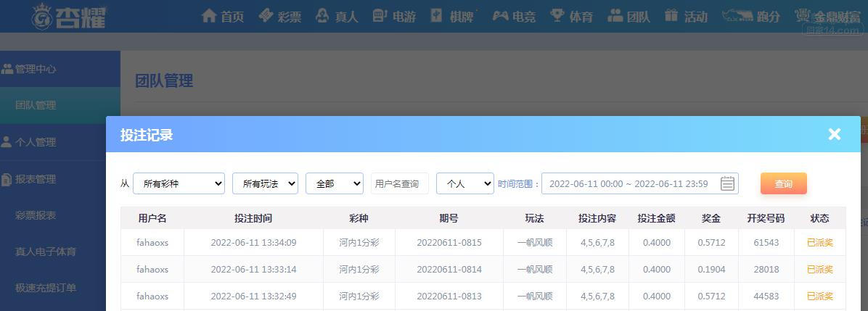868x311 pixels.
Task: Click the 用户名查询 input field
Action: coord(400,183)
